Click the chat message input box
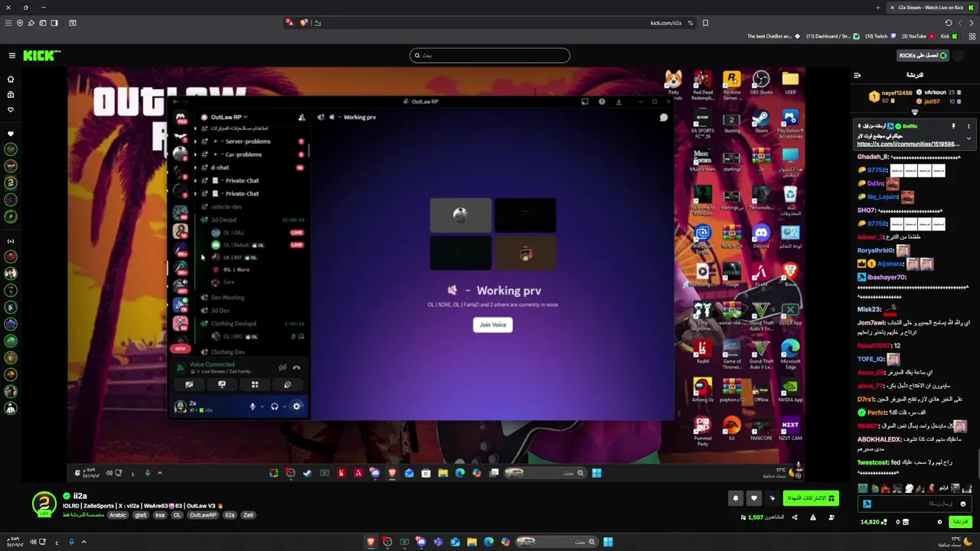The height and width of the screenshot is (551, 980). pyautogui.click(x=915, y=504)
